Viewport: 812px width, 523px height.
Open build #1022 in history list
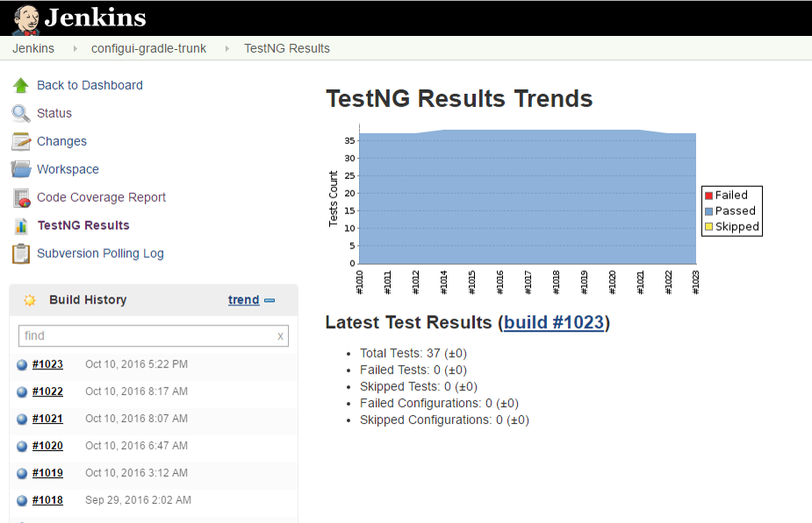click(x=47, y=391)
